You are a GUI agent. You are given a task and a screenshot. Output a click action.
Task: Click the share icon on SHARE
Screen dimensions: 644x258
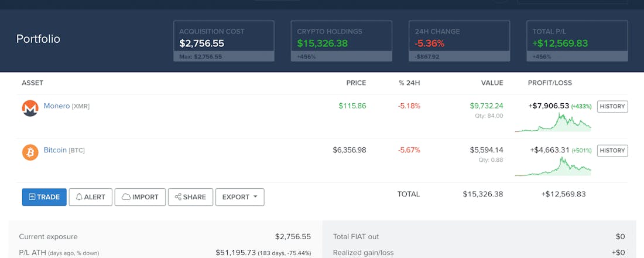pos(178,197)
